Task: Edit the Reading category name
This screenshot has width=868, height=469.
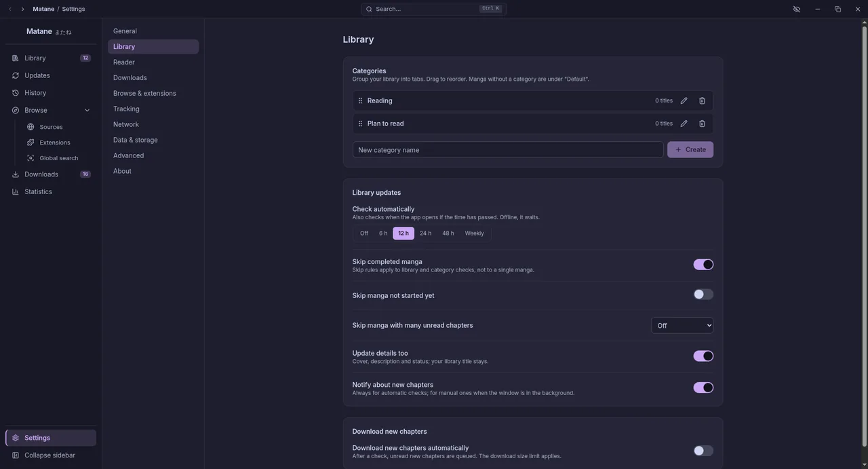Action: [684, 100]
